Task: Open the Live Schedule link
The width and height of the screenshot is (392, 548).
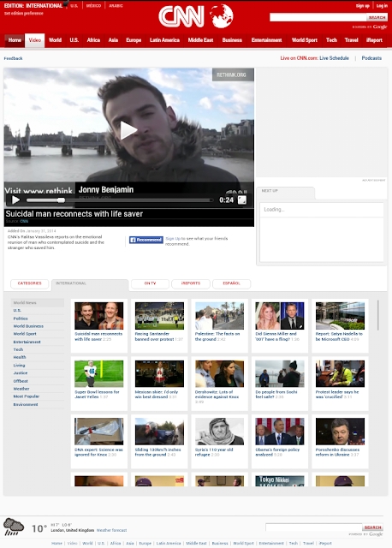Action: (334, 58)
